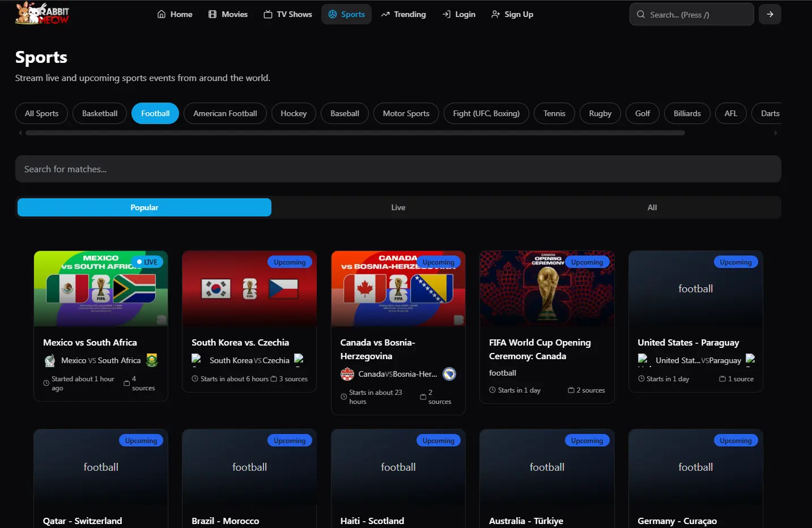This screenshot has width=812, height=528.
Task: Go to the Movies section
Action: [228, 14]
